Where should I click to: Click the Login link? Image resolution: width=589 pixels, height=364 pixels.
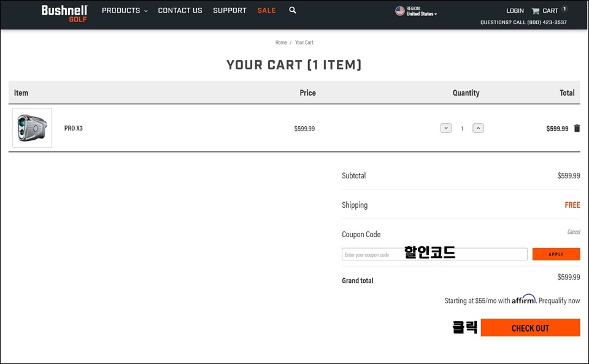[x=515, y=11]
